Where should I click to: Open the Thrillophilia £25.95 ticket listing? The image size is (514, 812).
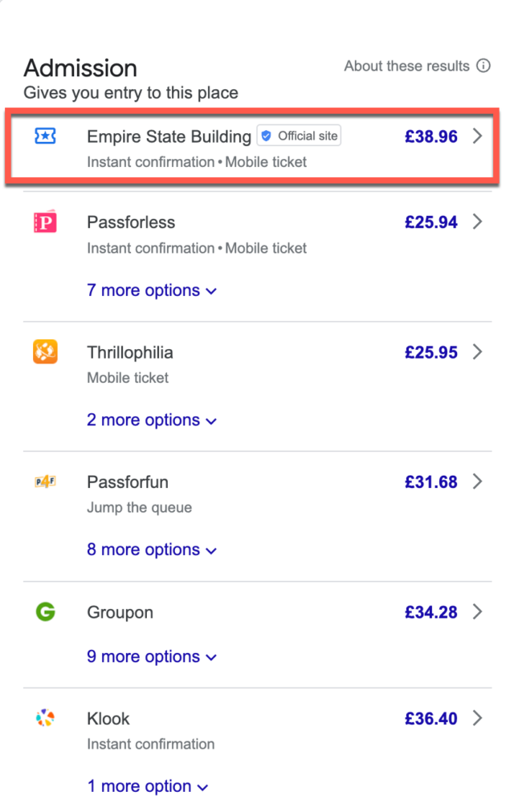[432, 352]
